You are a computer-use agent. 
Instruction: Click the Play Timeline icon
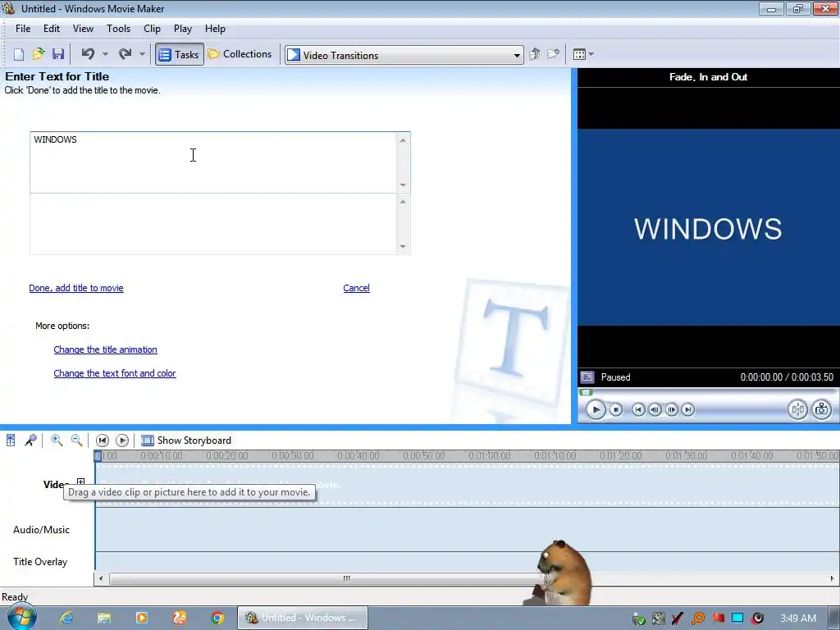(122, 441)
